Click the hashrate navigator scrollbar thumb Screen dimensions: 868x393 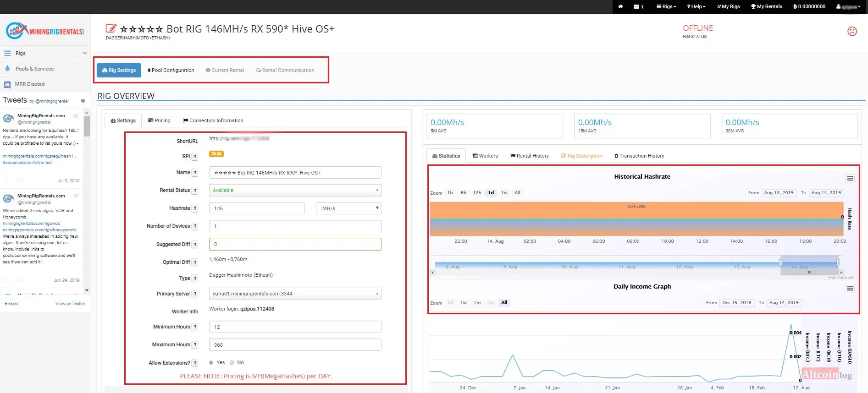coord(809,273)
